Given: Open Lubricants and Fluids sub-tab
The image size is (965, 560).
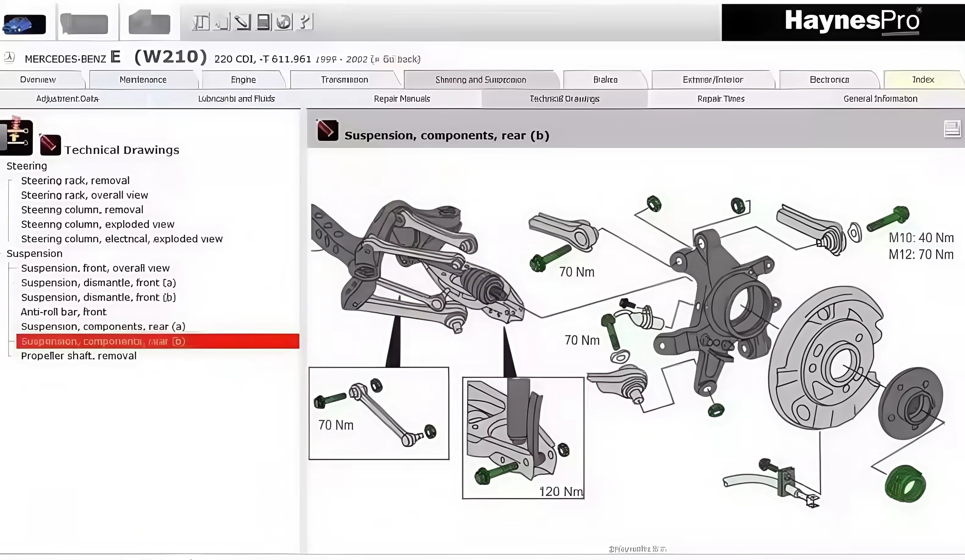Looking at the screenshot, I should coord(236,99).
